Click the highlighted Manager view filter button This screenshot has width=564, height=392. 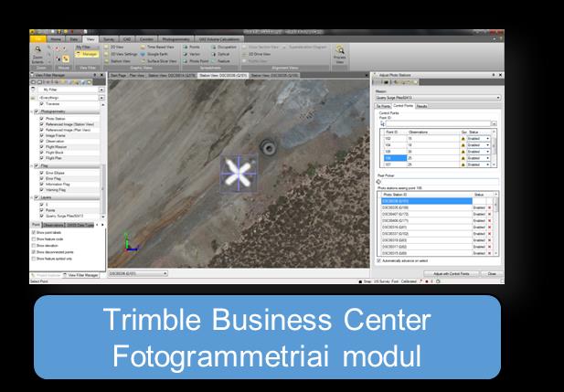[x=87, y=54]
